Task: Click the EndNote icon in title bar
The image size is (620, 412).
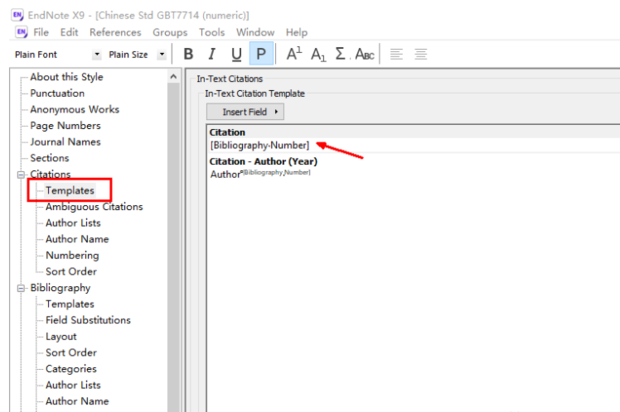Action: click(17, 15)
